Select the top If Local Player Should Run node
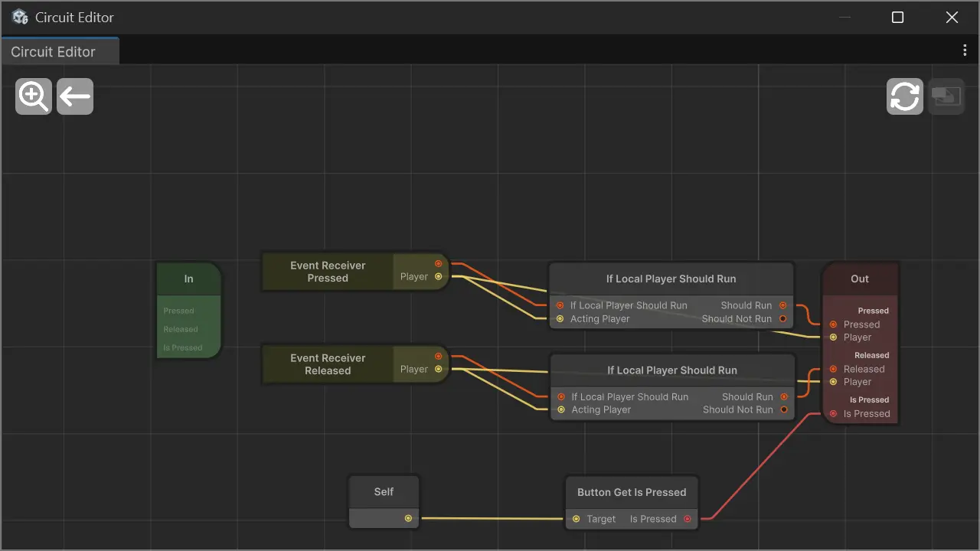The width and height of the screenshot is (980, 551). pos(671,278)
